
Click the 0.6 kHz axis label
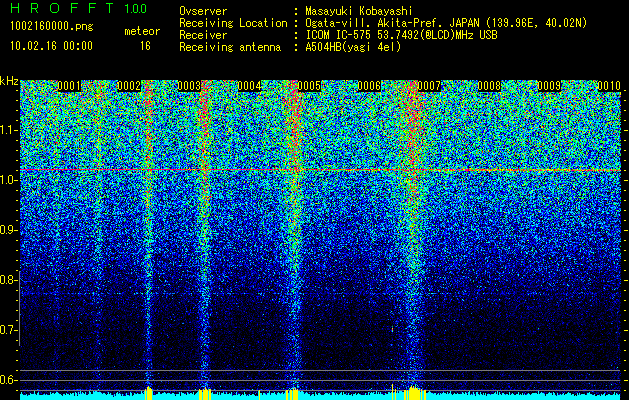coord(9,380)
